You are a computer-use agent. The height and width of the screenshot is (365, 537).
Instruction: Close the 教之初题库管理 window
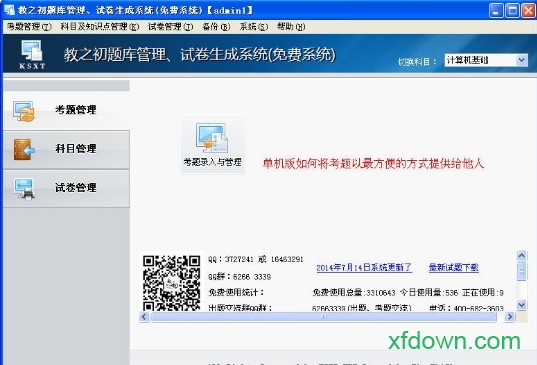[x=529, y=10]
